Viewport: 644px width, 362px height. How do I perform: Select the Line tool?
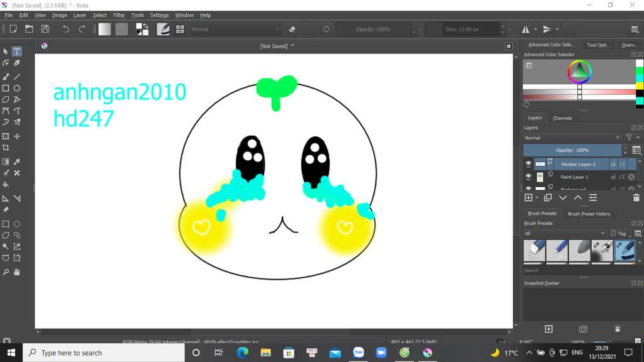(17, 77)
